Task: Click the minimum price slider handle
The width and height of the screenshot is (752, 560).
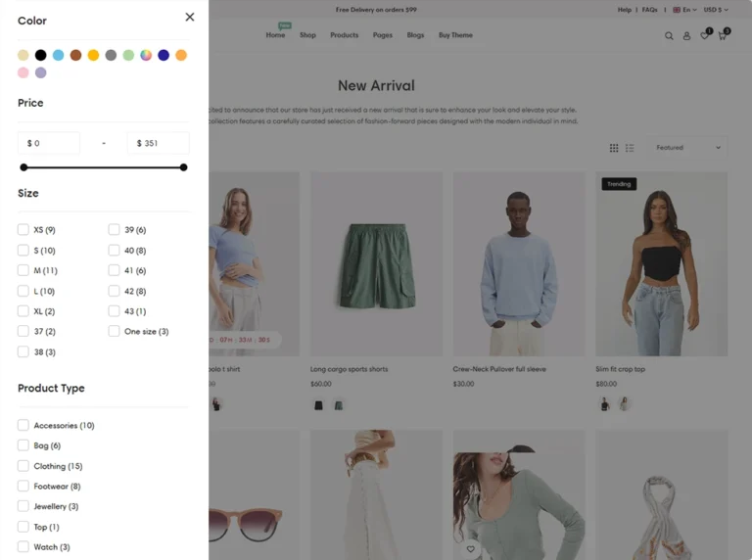Action: pyautogui.click(x=23, y=167)
